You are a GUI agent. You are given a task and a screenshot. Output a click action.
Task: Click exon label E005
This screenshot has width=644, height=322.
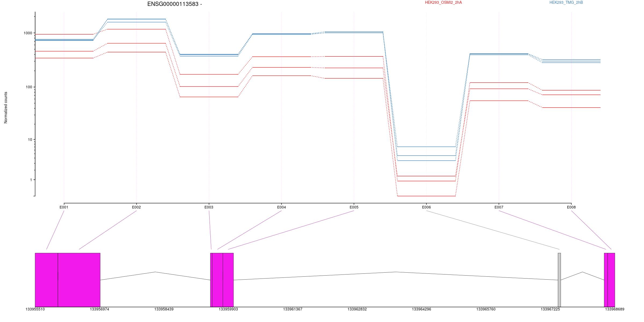tap(354, 207)
